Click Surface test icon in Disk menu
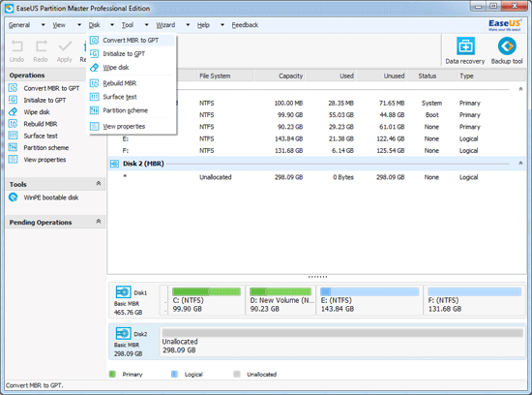 95,97
